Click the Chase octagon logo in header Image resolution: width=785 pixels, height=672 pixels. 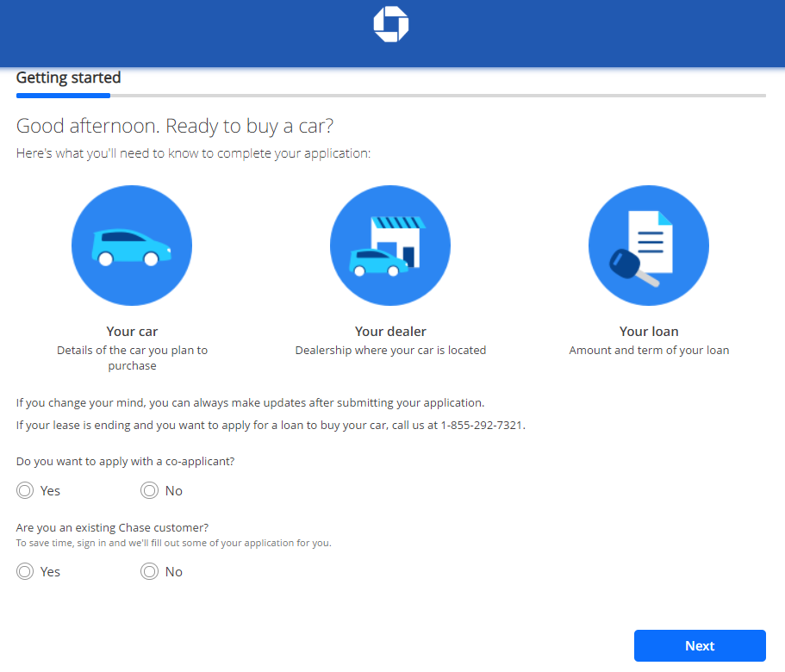tap(391, 24)
